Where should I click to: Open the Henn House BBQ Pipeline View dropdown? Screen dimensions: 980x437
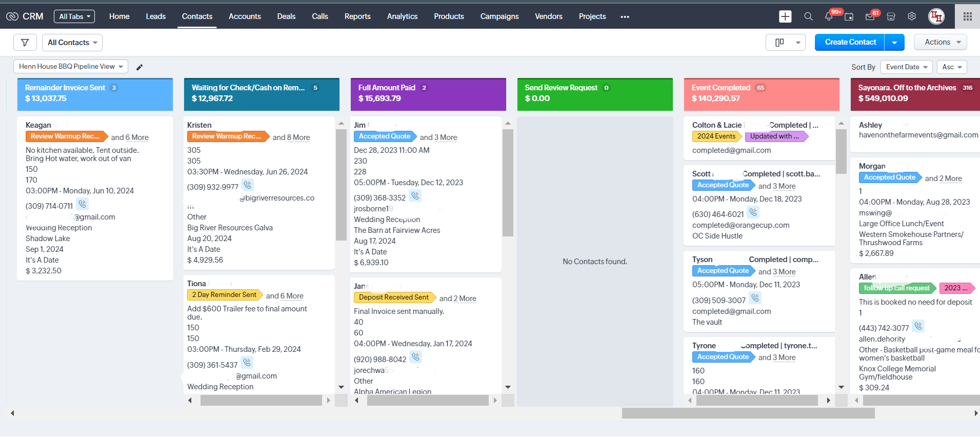[71, 67]
